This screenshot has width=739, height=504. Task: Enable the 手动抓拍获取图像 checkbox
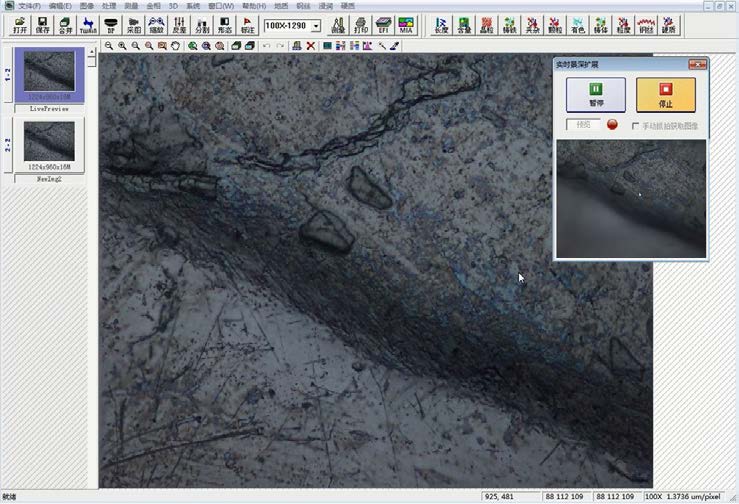click(x=635, y=125)
